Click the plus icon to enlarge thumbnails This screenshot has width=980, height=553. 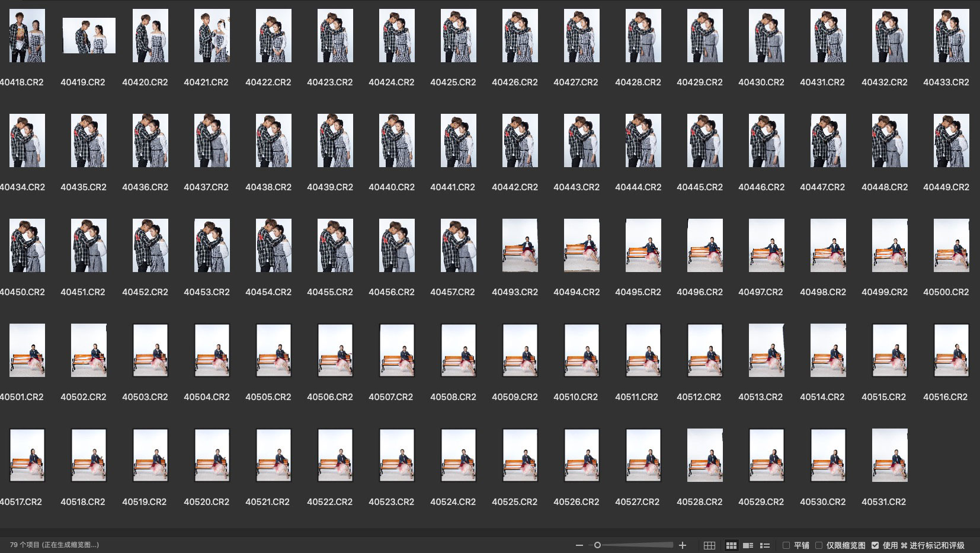(x=683, y=545)
